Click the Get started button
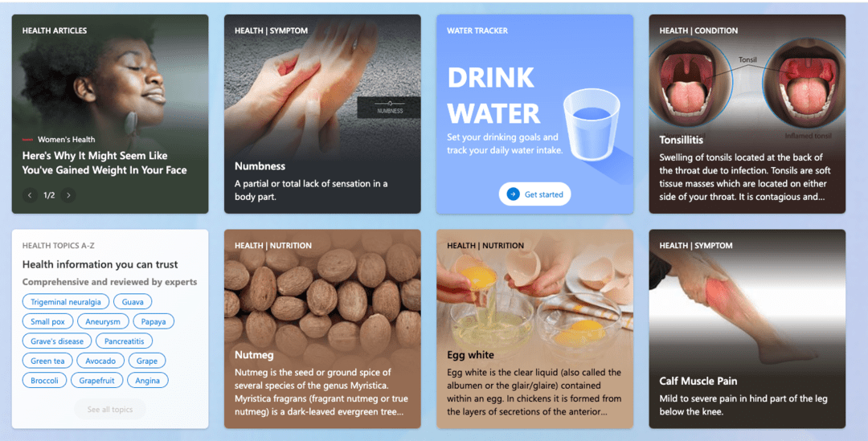868x441 pixels. click(x=534, y=194)
